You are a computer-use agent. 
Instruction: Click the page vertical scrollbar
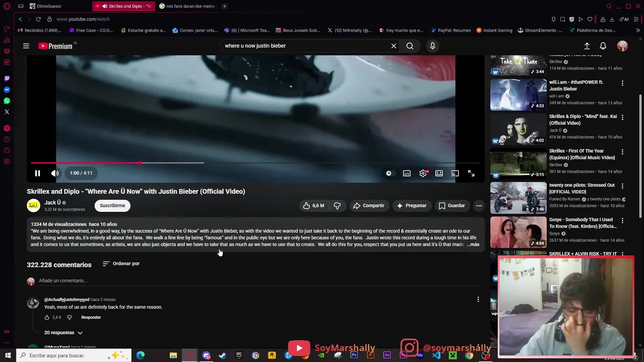tap(640, 156)
